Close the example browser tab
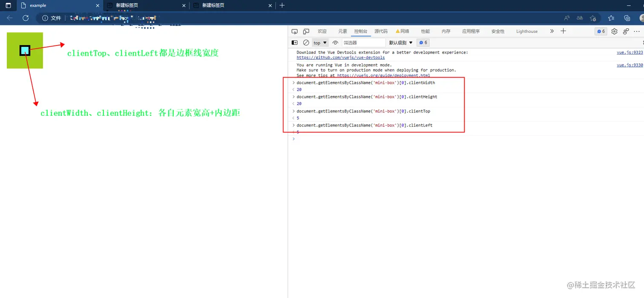644x298 pixels. click(98, 6)
